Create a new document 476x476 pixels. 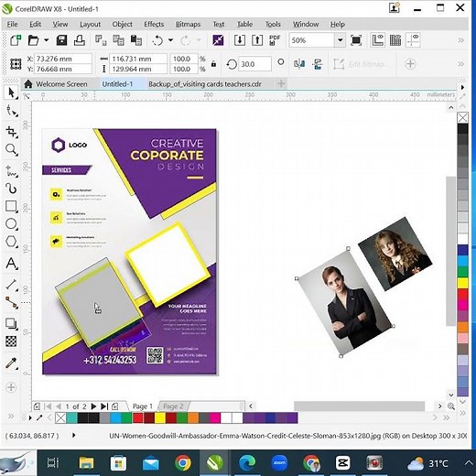[x=16, y=40]
